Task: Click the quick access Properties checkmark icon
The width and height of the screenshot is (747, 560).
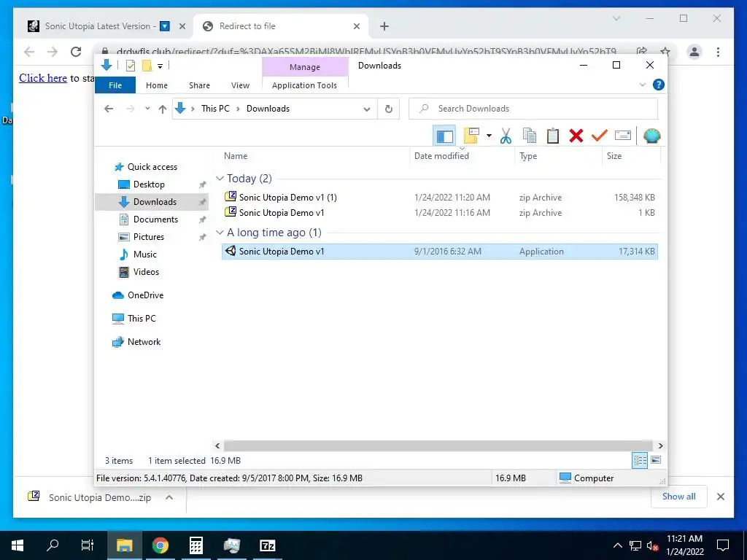Action: click(x=130, y=66)
